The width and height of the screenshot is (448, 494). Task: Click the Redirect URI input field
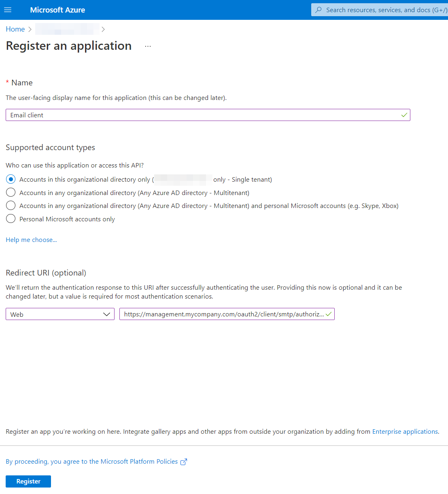click(x=223, y=314)
